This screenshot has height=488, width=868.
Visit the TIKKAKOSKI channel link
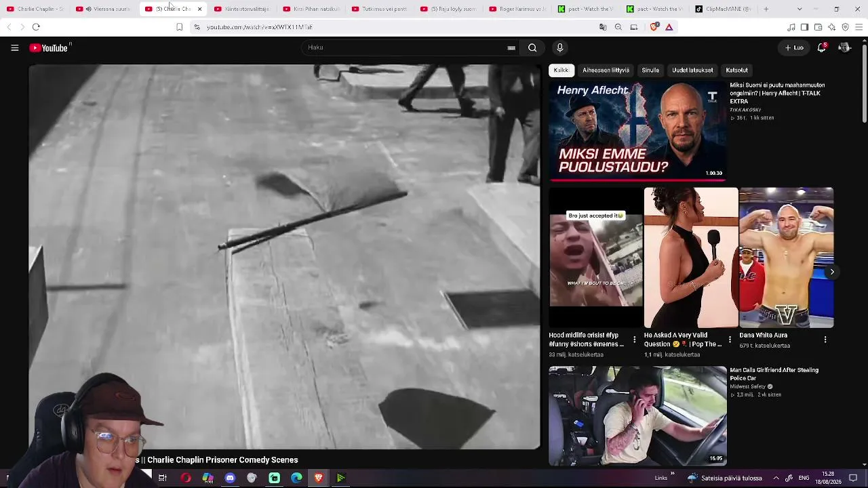click(745, 110)
